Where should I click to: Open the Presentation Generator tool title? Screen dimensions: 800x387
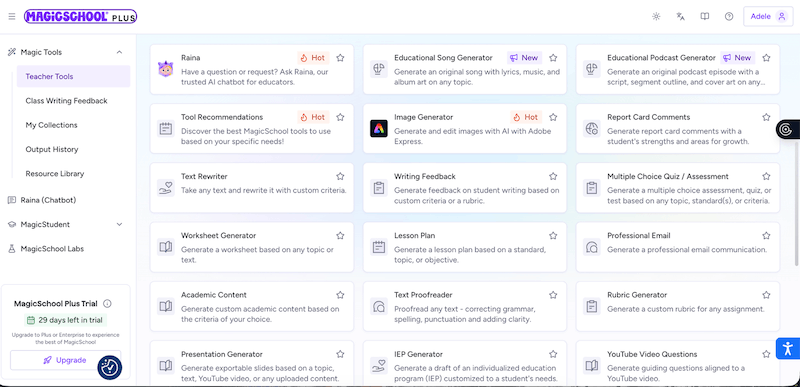(221, 354)
